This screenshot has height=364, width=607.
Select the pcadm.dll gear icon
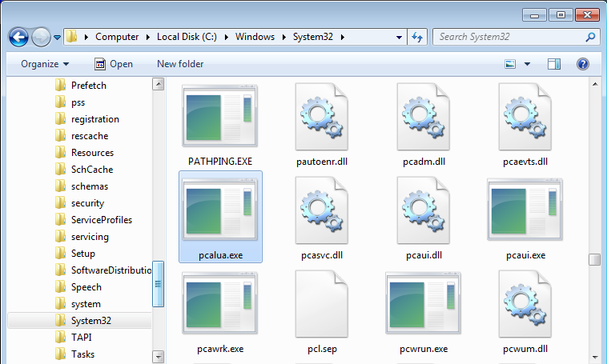click(x=424, y=117)
